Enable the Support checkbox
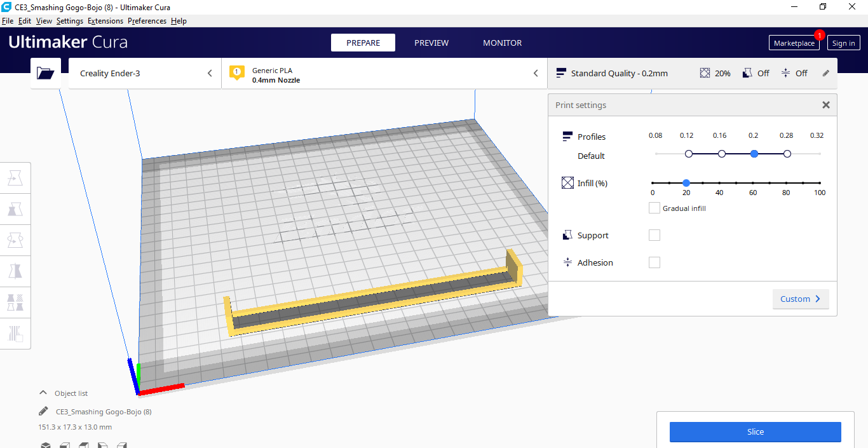The image size is (868, 448). click(654, 235)
